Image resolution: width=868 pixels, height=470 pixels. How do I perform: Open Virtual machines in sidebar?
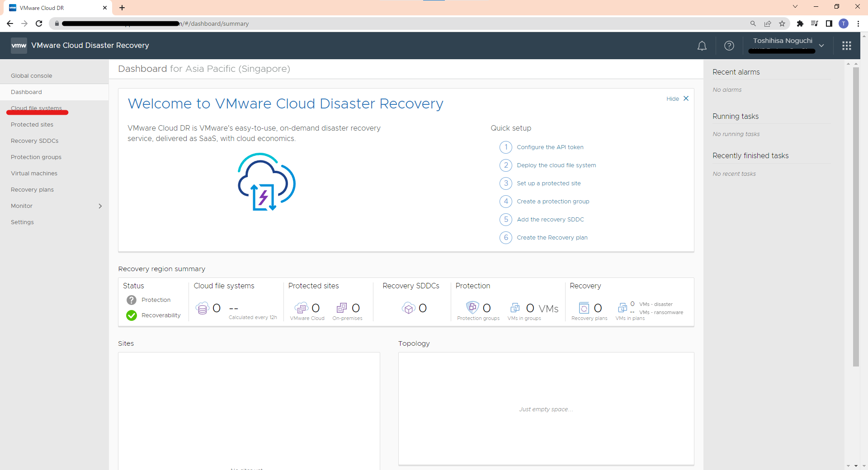tap(34, 174)
